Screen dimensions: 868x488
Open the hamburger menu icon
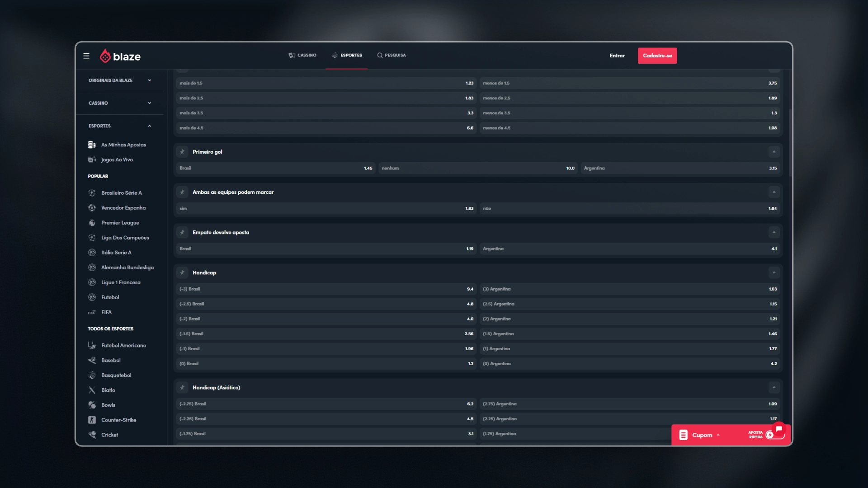(86, 56)
